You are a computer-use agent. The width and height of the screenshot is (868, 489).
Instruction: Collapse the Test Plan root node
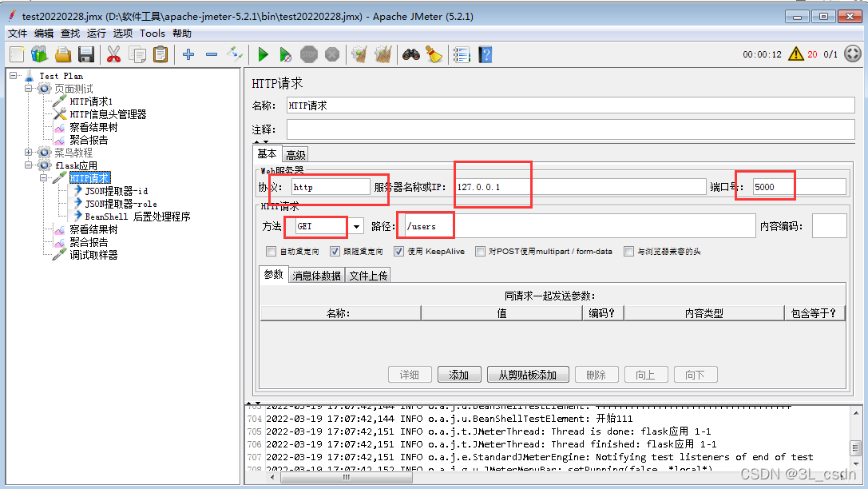(x=14, y=75)
